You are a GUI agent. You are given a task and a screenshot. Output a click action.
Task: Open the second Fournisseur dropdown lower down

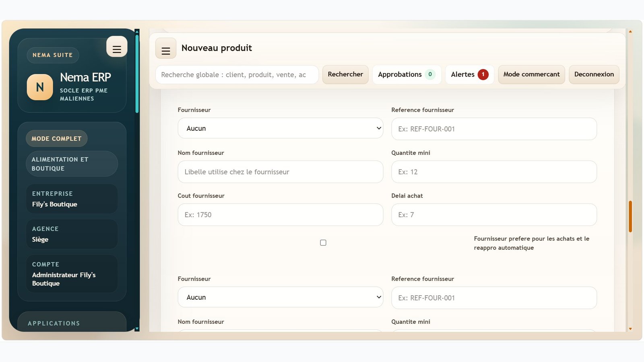pos(281,297)
